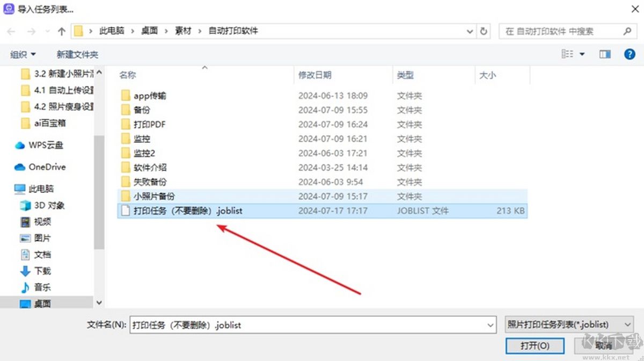The width and height of the screenshot is (644, 361).
Task: Click the date 2024-03-25 14:14
Action: (x=333, y=168)
